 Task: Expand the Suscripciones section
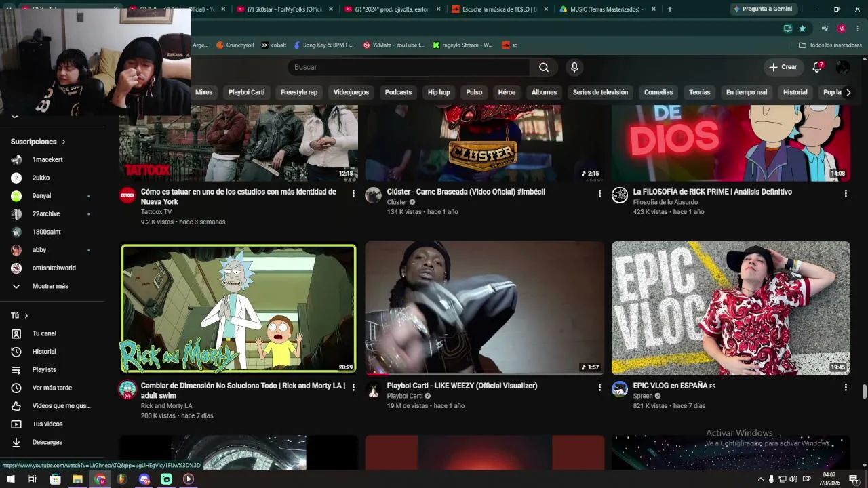click(38, 142)
